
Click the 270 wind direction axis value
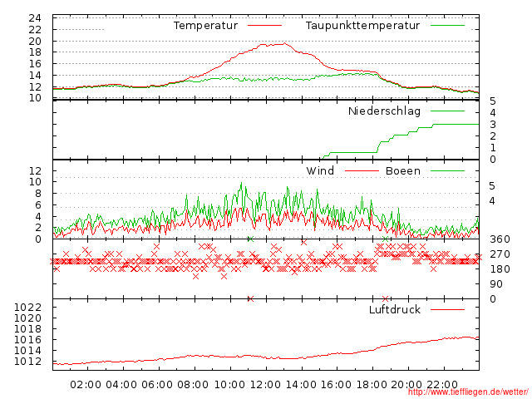click(500, 254)
